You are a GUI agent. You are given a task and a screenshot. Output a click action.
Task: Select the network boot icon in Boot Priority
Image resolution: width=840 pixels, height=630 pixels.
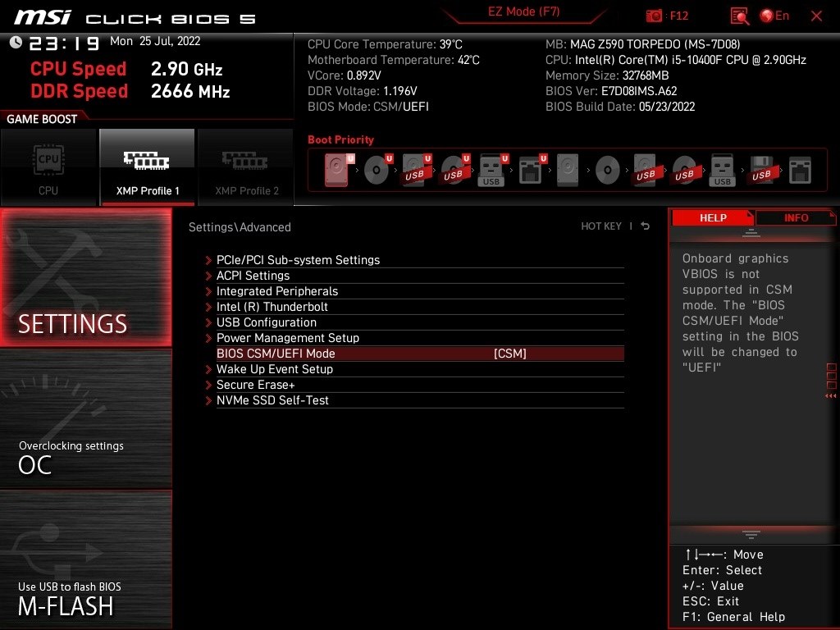pyautogui.click(x=531, y=168)
